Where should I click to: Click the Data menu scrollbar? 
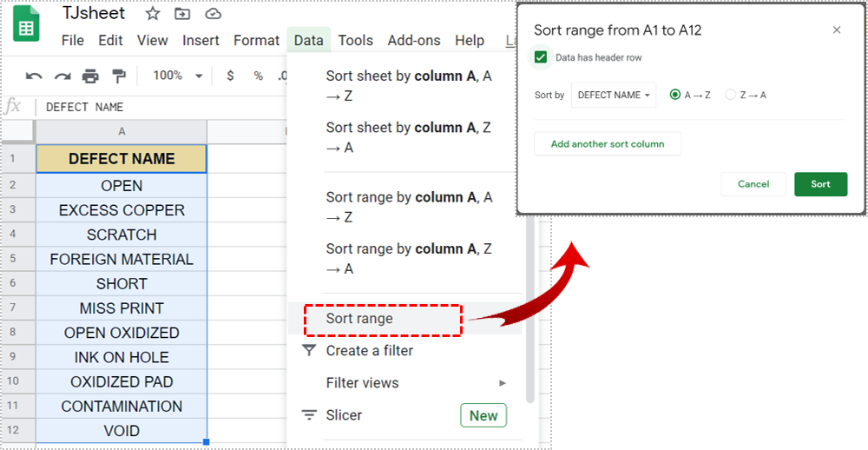[529, 310]
